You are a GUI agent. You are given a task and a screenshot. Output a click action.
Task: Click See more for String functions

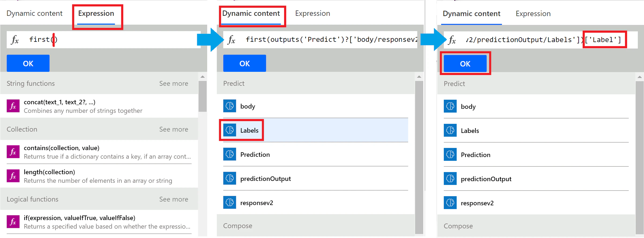click(x=174, y=83)
